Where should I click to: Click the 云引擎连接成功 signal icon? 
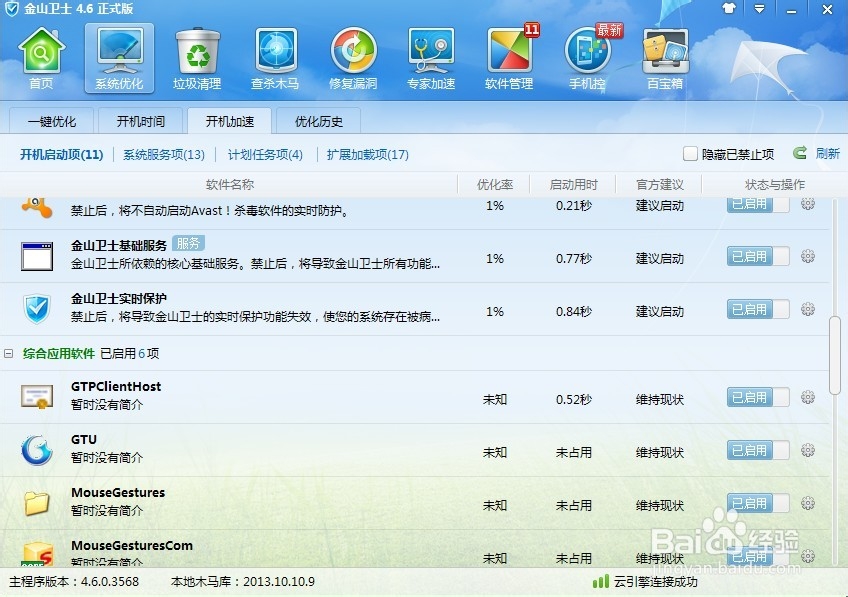(x=600, y=582)
